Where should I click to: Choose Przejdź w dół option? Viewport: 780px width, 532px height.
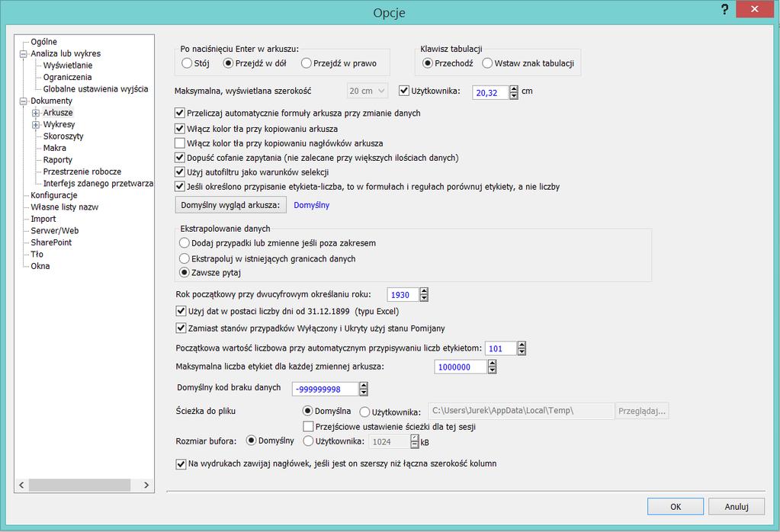228,63
